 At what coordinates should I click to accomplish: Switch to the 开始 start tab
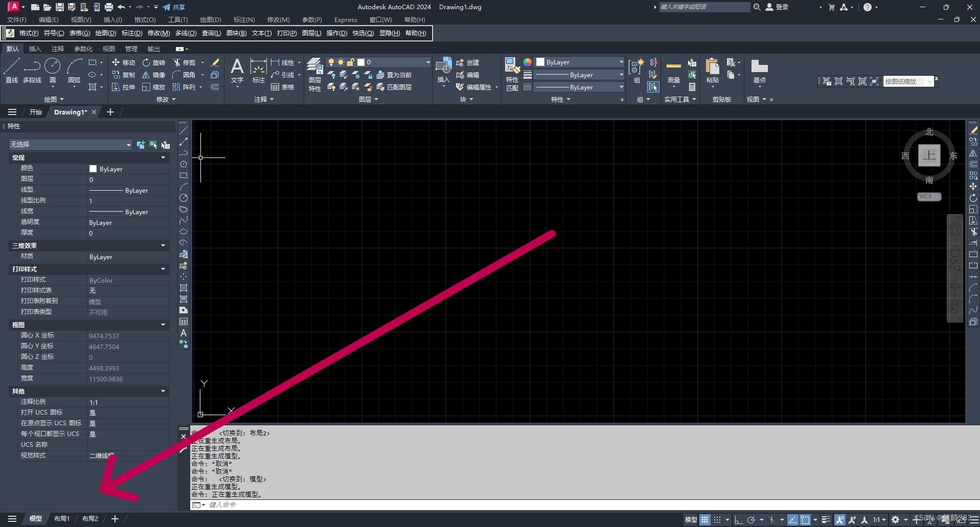35,112
